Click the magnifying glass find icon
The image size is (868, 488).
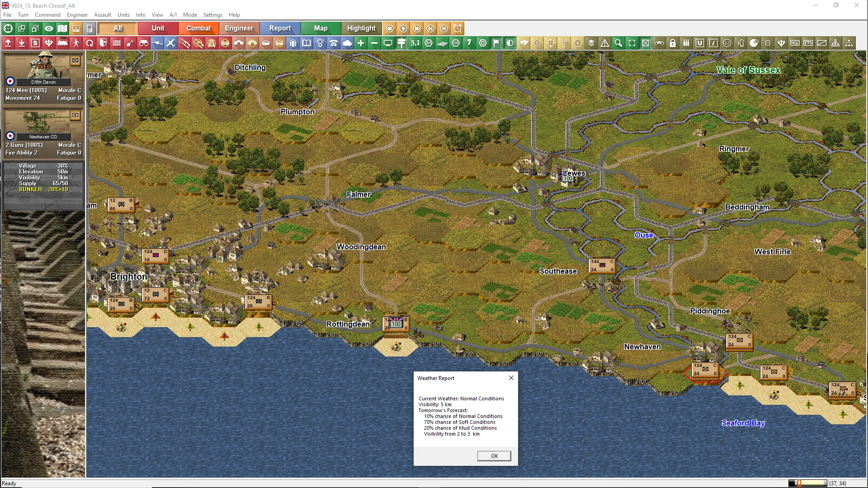618,43
